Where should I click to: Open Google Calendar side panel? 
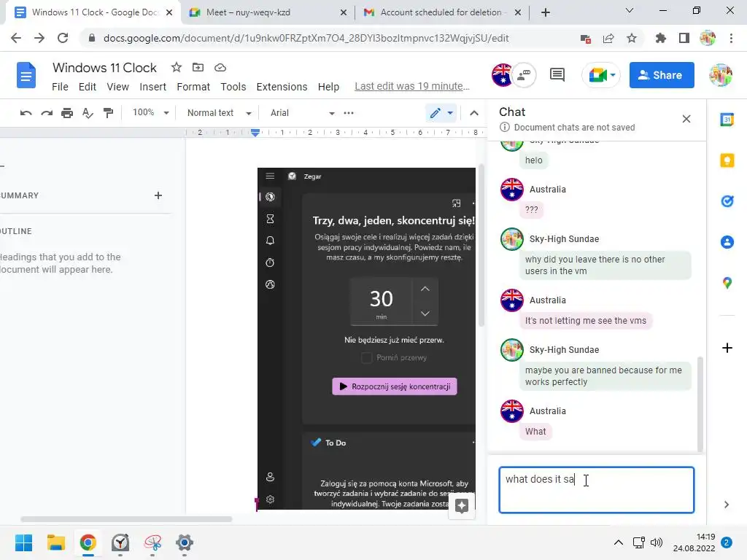(x=727, y=120)
